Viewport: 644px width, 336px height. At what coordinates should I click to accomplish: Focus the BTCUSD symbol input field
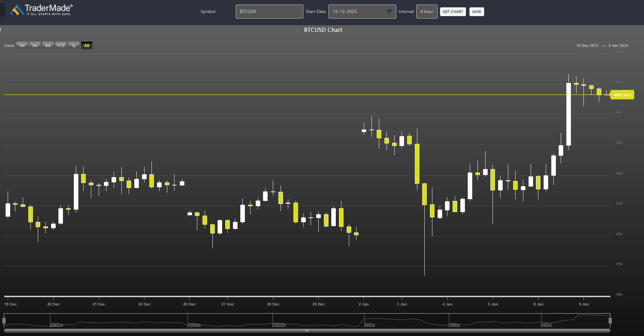click(269, 12)
